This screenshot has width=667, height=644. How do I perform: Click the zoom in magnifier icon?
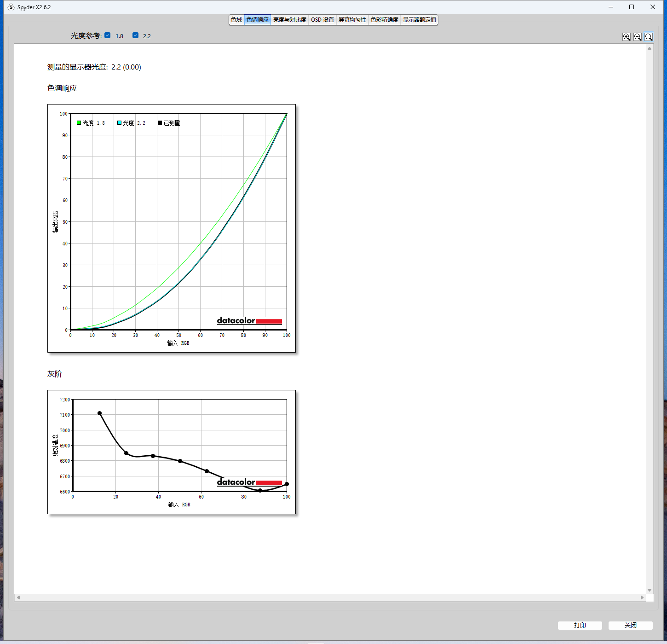click(627, 37)
